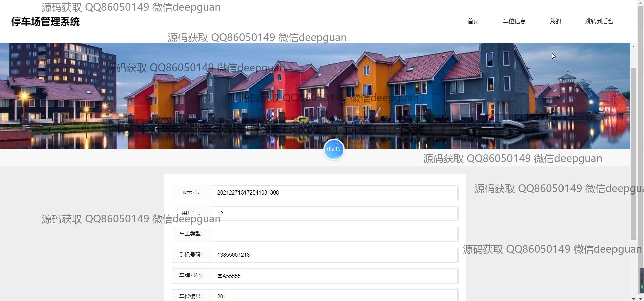This screenshot has height=301, width=644.
Task: Click the blue 05:36 timer circle
Action: (x=334, y=149)
